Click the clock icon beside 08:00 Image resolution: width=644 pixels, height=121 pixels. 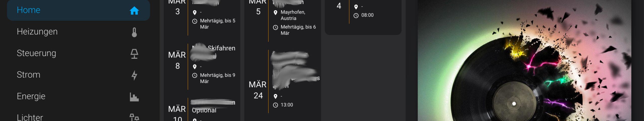356,16
